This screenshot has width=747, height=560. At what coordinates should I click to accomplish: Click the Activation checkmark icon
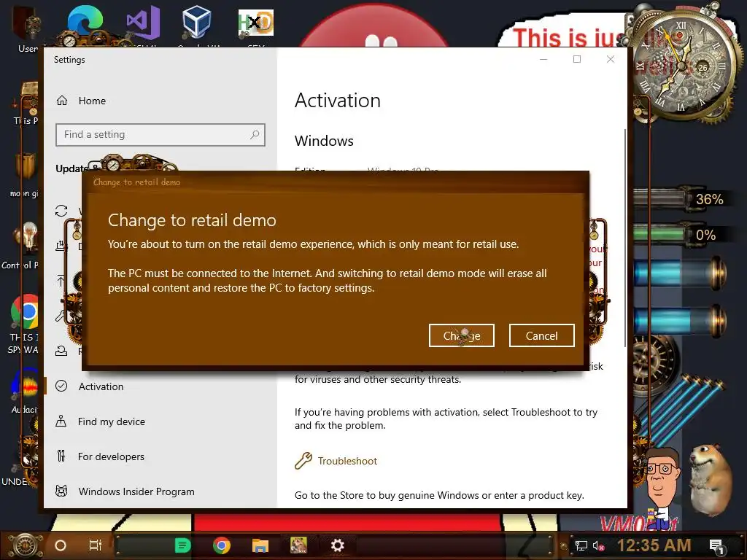point(61,386)
